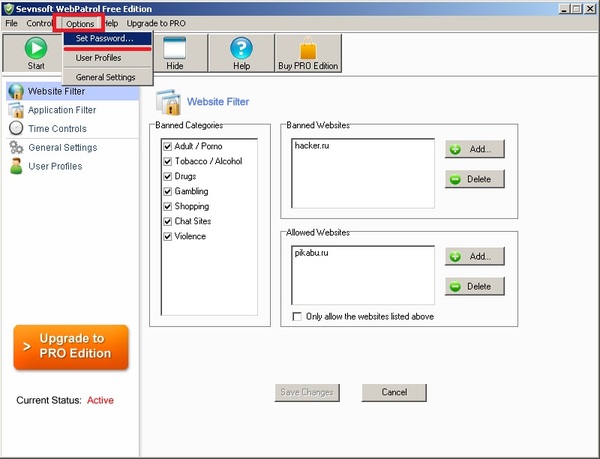The height and width of the screenshot is (459, 600).
Task: Enable Only allow the websites listed above
Action: pyautogui.click(x=298, y=316)
